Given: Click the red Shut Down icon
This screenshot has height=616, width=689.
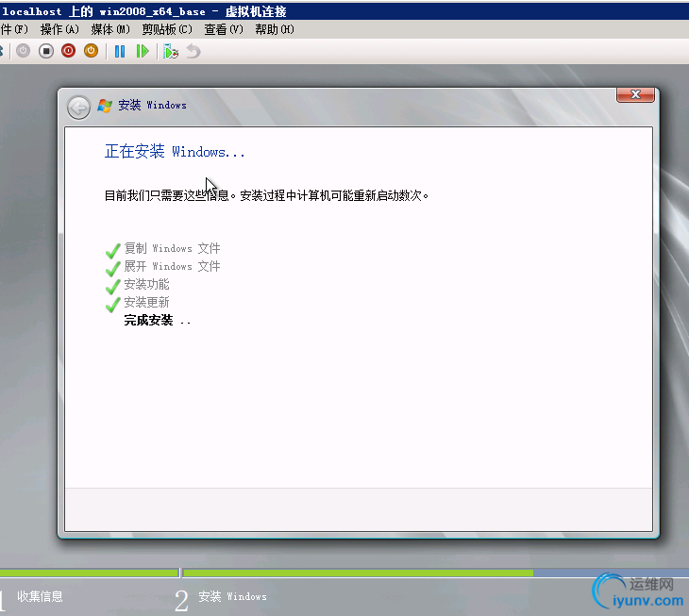Looking at the screenshot, I should (x=69, y=51).
